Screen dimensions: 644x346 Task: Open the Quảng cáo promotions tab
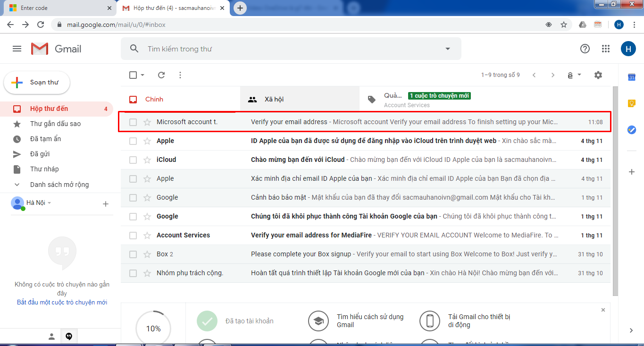coord(419,99)
